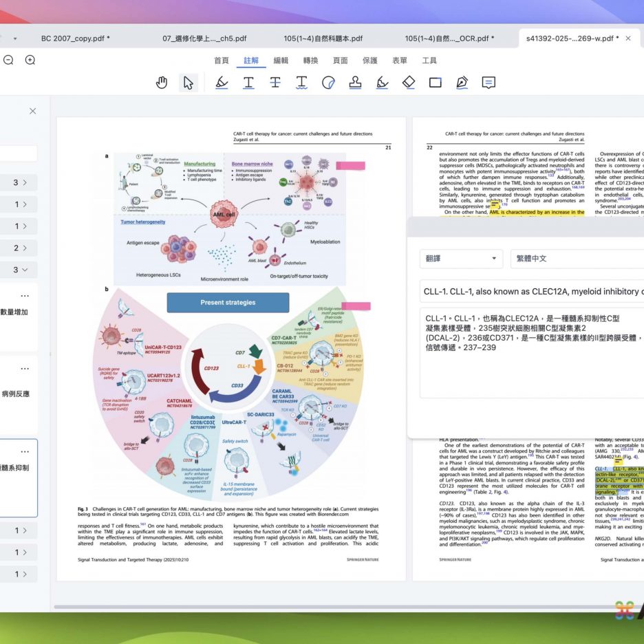The image size is (644, 644).
Task: Choose the sticker annotation tool
Action: point(328,83)
